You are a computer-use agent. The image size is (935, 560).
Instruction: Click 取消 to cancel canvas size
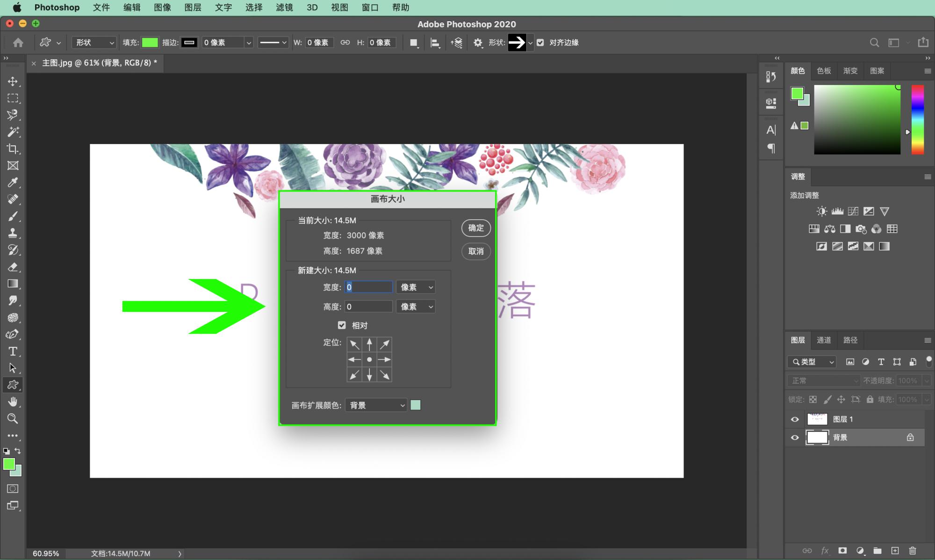tap(476, 251)
